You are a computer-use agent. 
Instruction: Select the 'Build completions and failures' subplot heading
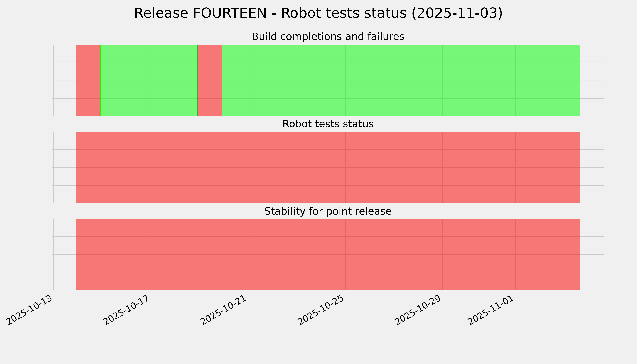(328, 37)
